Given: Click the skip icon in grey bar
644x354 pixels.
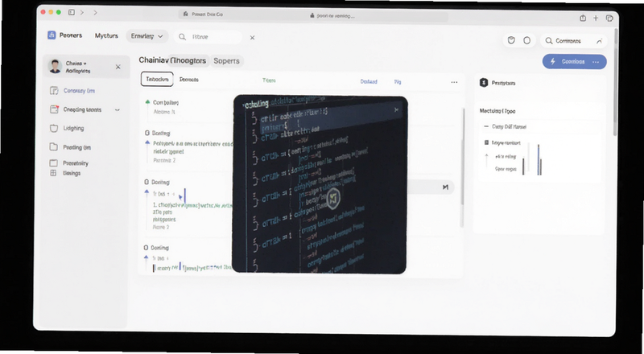Looking at the screenshot, I should (x=445, y=187).
